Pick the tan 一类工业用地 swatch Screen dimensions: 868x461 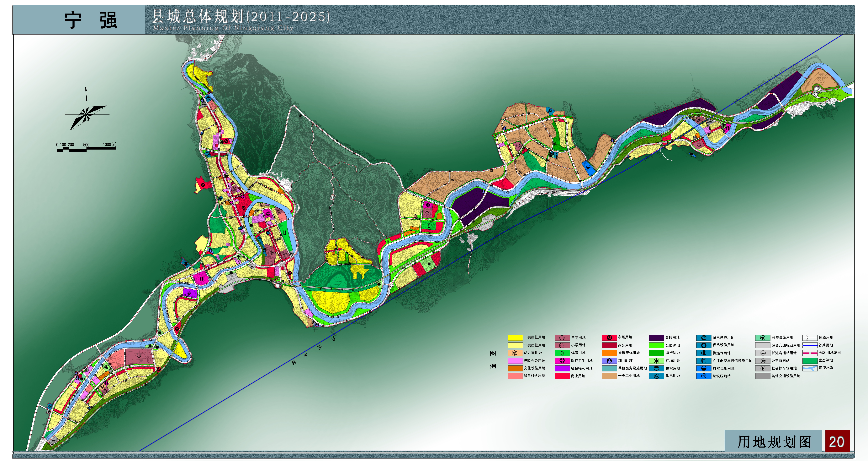(x=609, y=376)
